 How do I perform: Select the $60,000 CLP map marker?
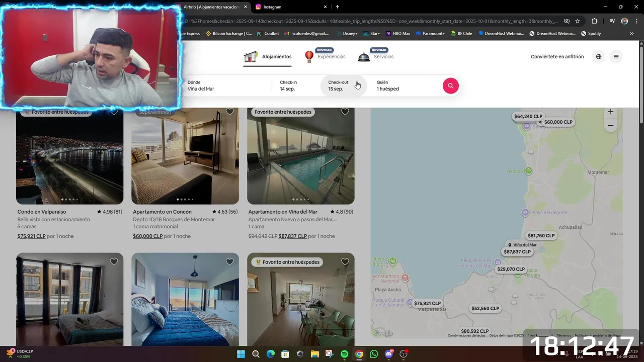558,122
